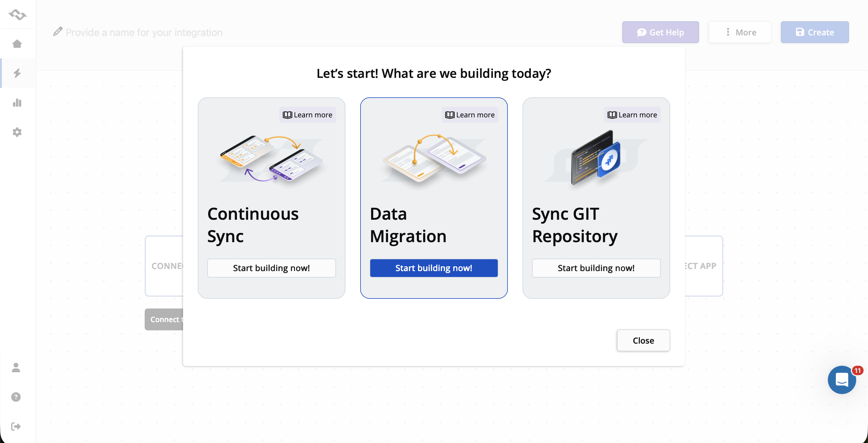Start building Sync GIT Repository now

coord(596,268)
